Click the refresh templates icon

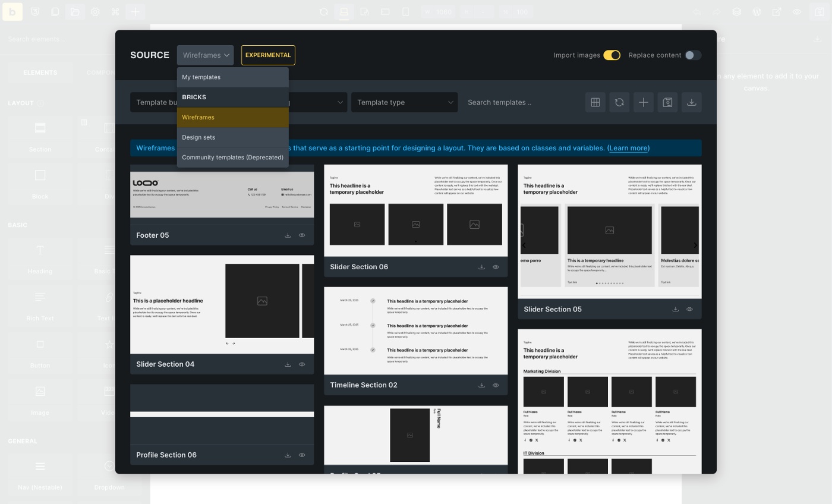[x=619, y=102]
